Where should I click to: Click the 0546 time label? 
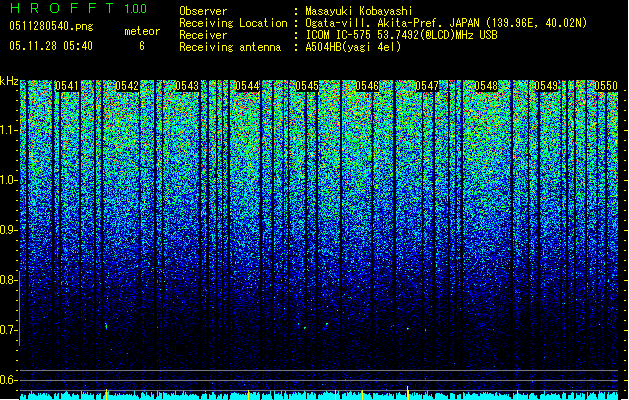click(367, 86)
